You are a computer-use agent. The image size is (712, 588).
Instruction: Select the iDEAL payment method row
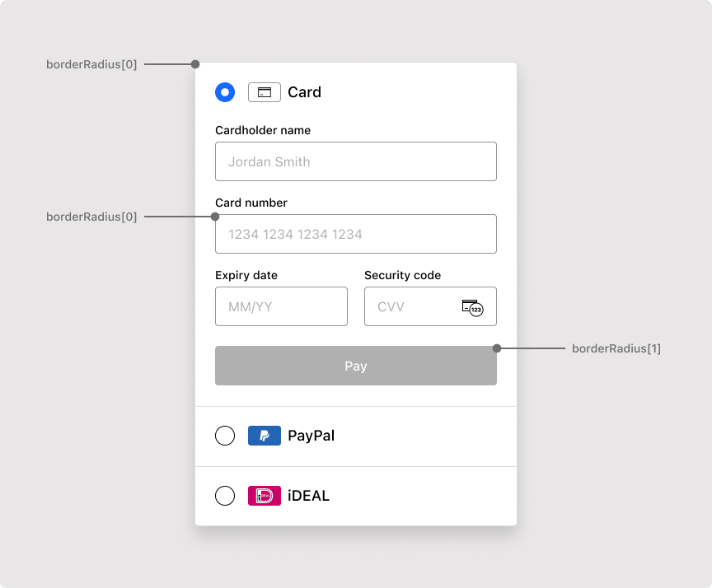pyautogui.click(x=356, y=496)
